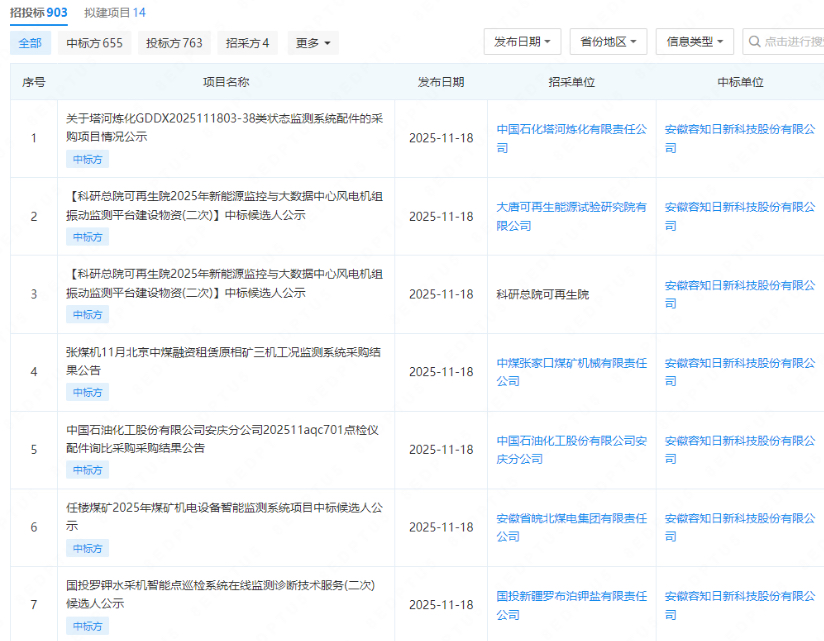The height and width of the screenshot is (641, 824).
Task: Open 中国石油化工股份有限公司安庆分公司 link
Action: pyautogui.click(x=572, y=450)
